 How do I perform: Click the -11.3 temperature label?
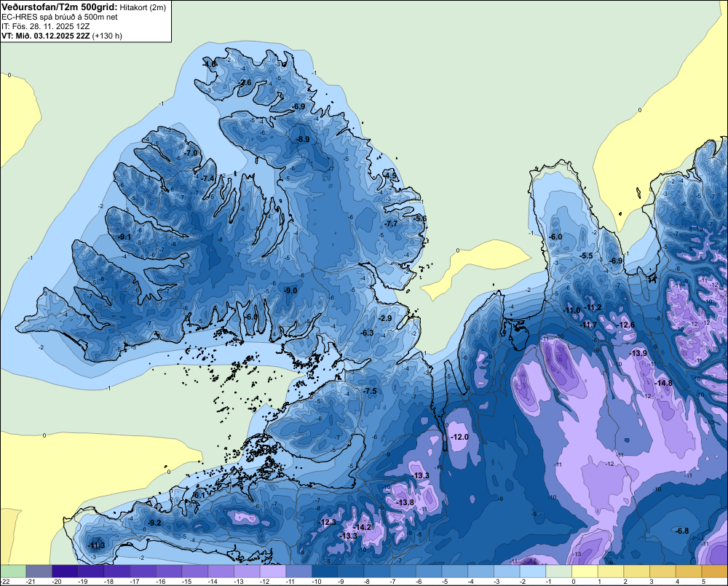96,545
